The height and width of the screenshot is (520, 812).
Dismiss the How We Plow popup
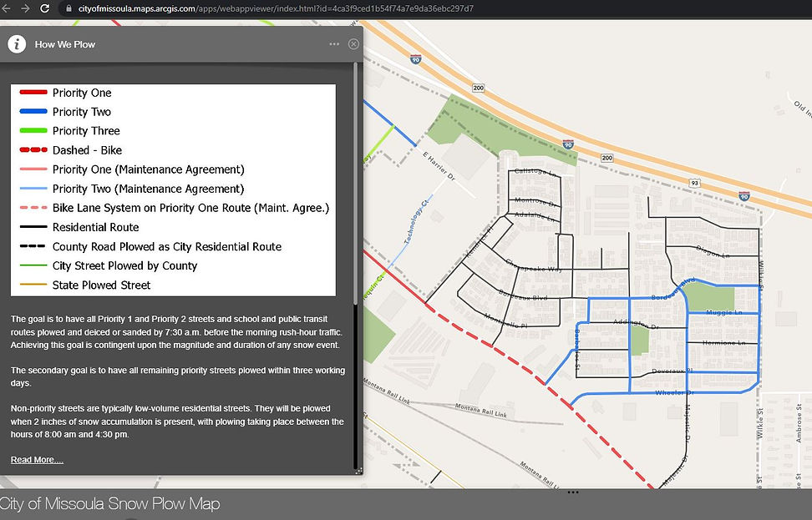pyautogui.click(x=353, y=44)
